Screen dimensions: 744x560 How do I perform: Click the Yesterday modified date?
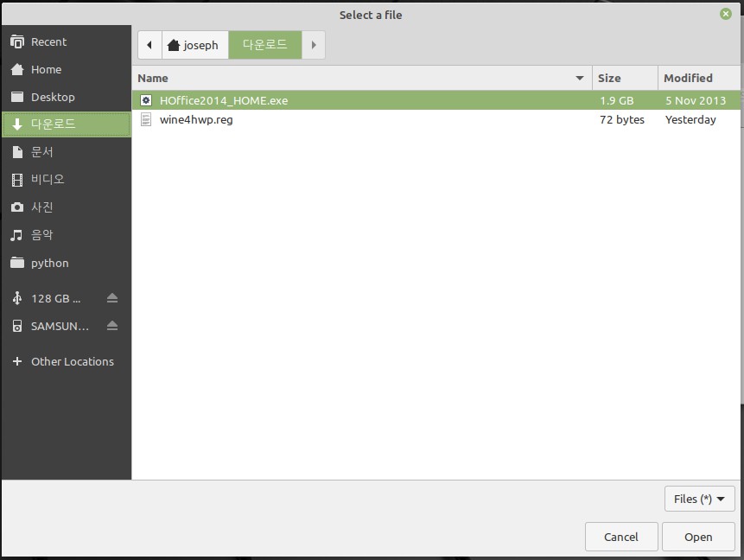(x=690, y=119)
